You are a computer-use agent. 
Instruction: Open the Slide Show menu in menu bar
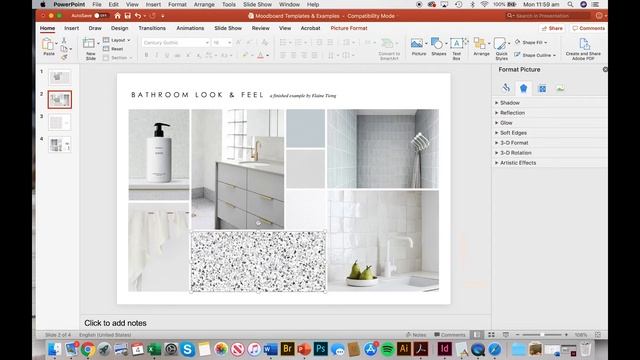257,4
